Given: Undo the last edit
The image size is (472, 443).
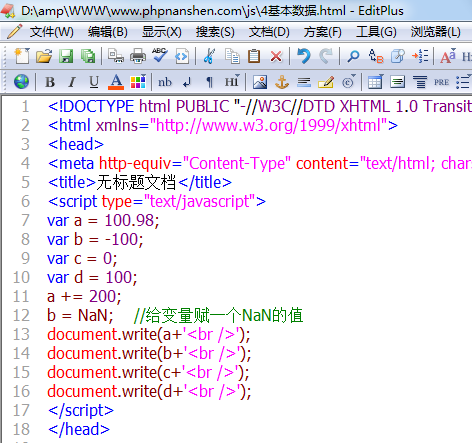Looking at the screenshot, I should tap(304, 56).
